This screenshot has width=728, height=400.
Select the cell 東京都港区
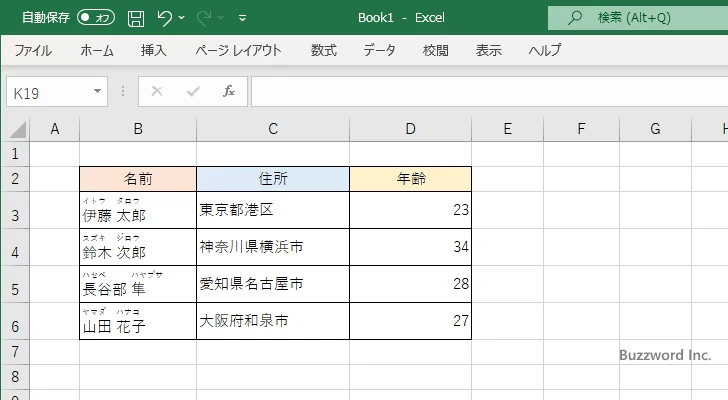(273, 210)
